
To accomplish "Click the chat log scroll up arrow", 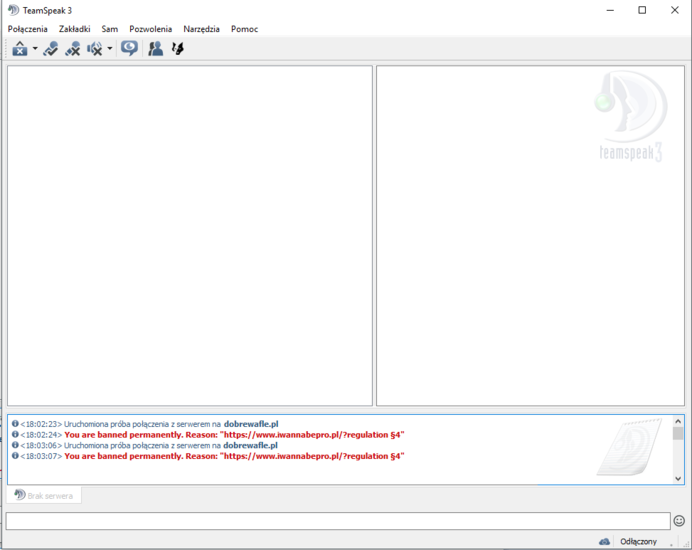I will click(678, 422).
